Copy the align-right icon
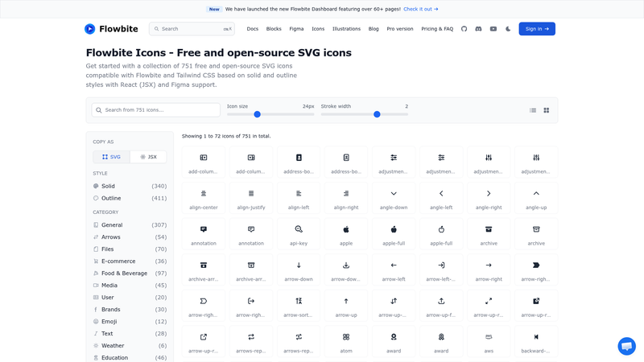The width and height of the screenshot is (644, 362). coord(346,198)
